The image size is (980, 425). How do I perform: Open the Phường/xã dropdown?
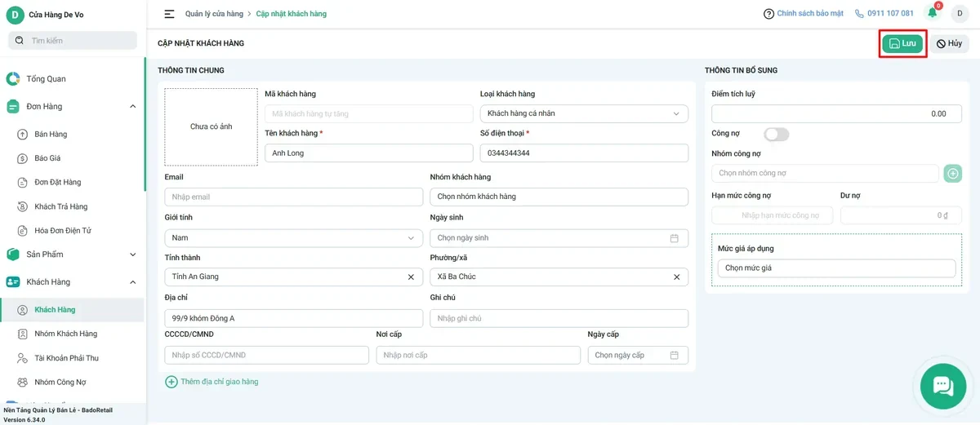(x=559, y=277)
